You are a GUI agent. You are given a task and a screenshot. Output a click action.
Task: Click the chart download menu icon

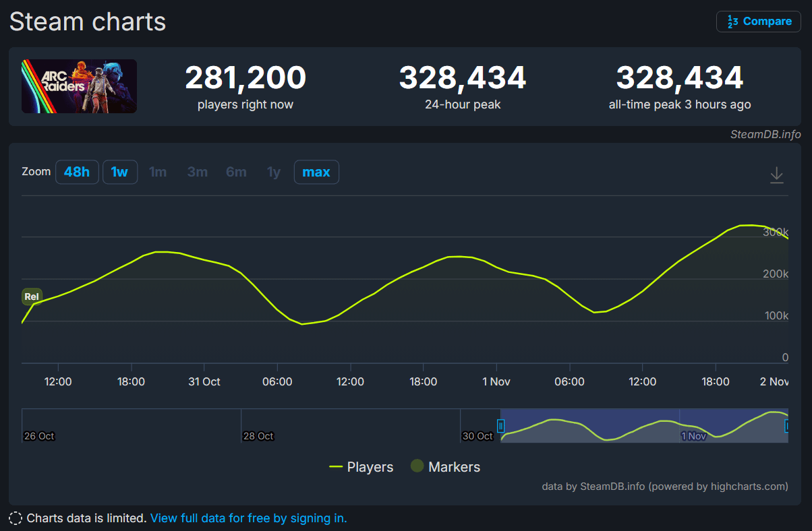point(776,175)
